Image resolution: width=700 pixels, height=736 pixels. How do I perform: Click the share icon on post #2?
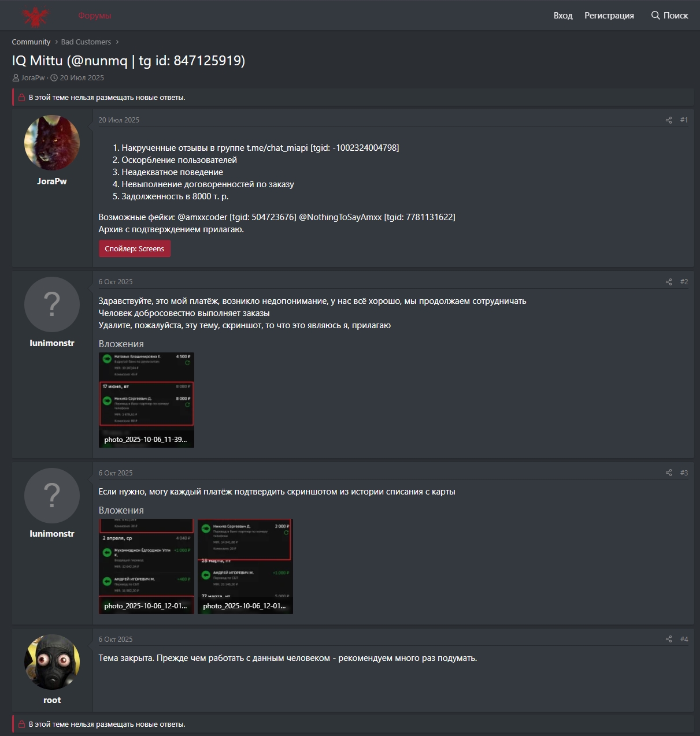tap(669, 282)
